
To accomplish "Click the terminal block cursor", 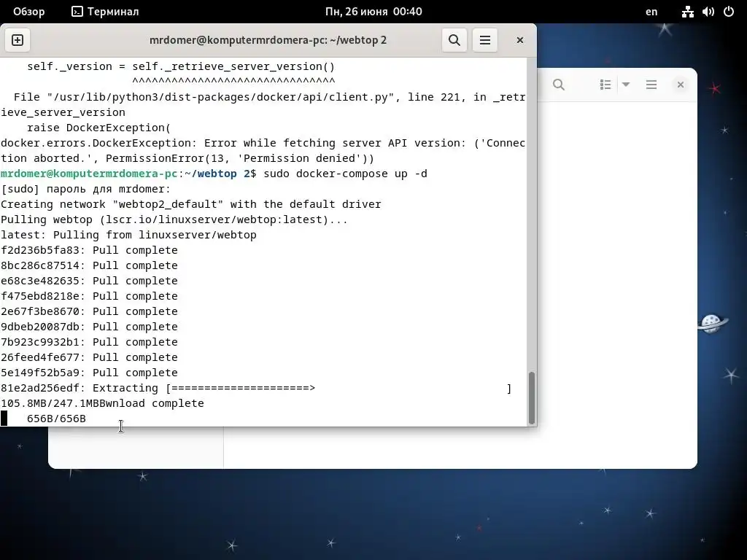I will pos(4,419).
